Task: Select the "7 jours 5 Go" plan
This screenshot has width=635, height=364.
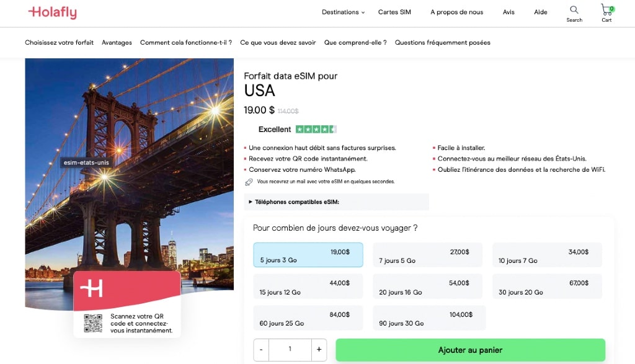Action: click(x=427, y=255)
